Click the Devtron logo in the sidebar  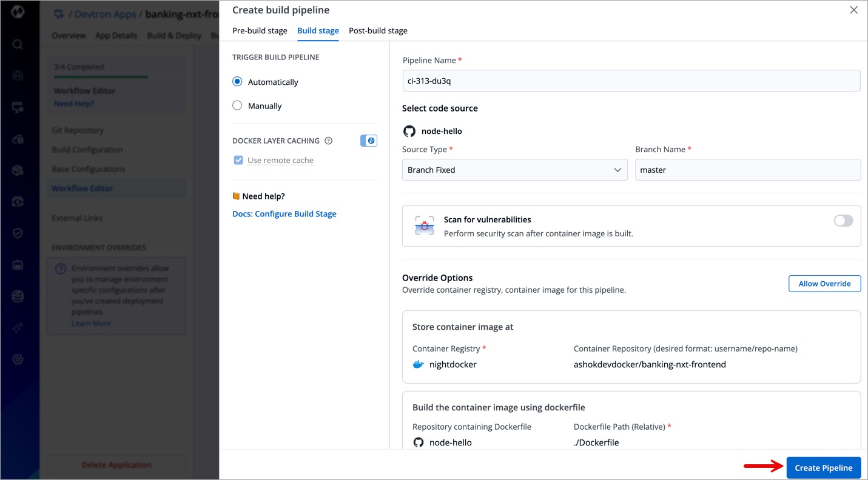coord(18,12)
